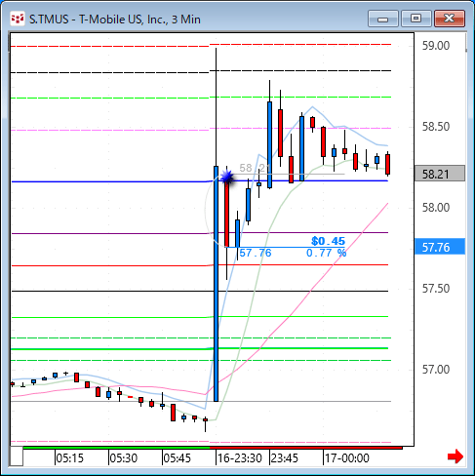Click the blue starburst marker at 58.21
Image resolution: width=475 pixels, height=476 pixels.
(227, 178)
